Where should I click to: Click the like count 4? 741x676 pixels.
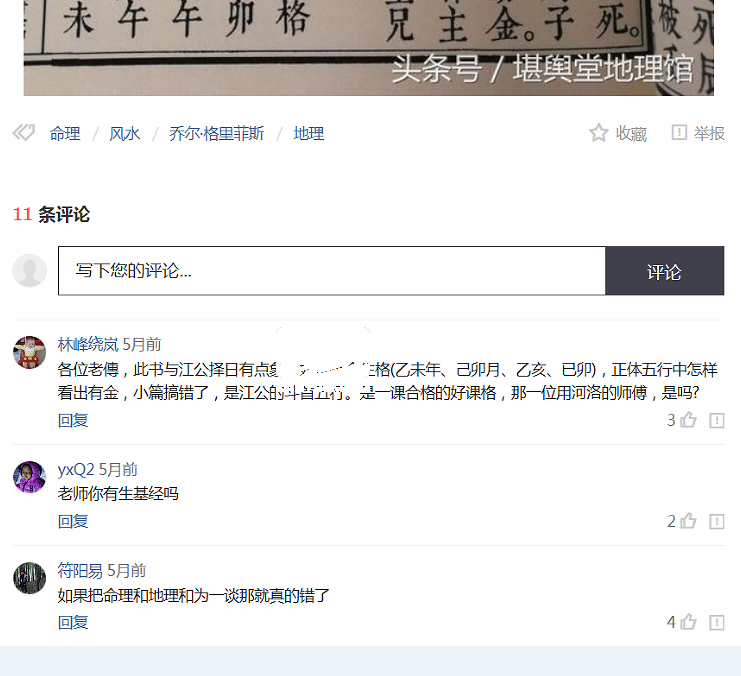pos(671,623)
